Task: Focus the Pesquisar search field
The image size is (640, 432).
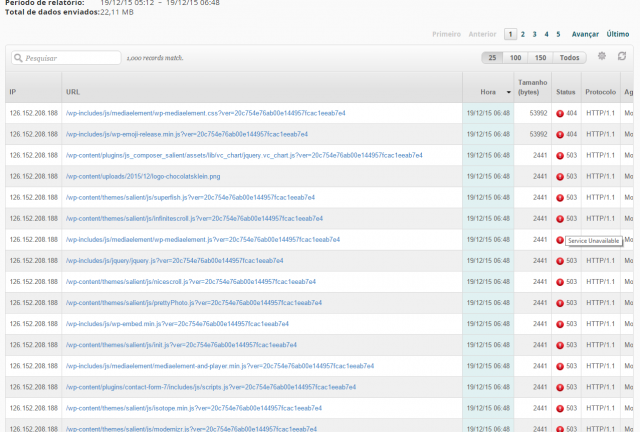Action: pyautogui.click(x=66, y=58)
